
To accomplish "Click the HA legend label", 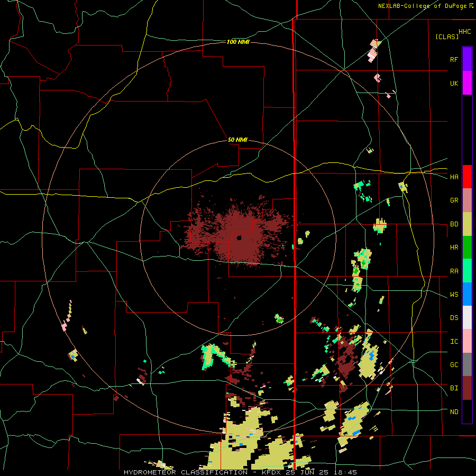I will point(454,177).
